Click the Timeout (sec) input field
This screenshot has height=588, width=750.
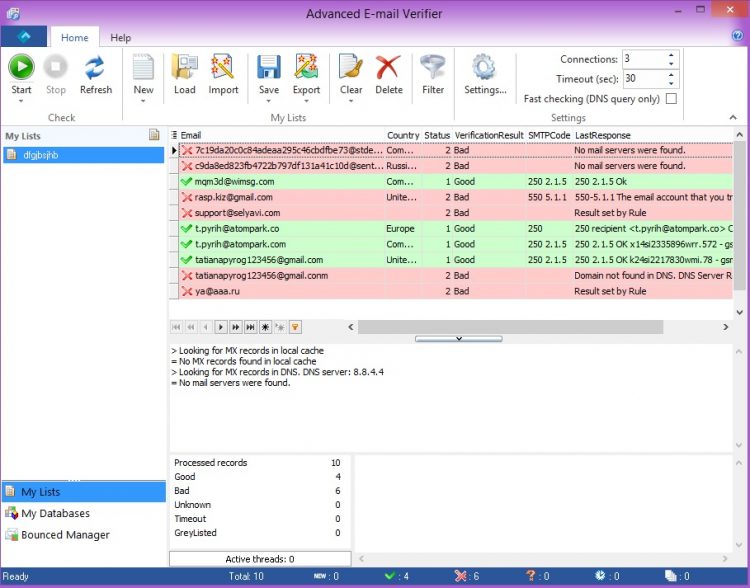coord(644,79)
